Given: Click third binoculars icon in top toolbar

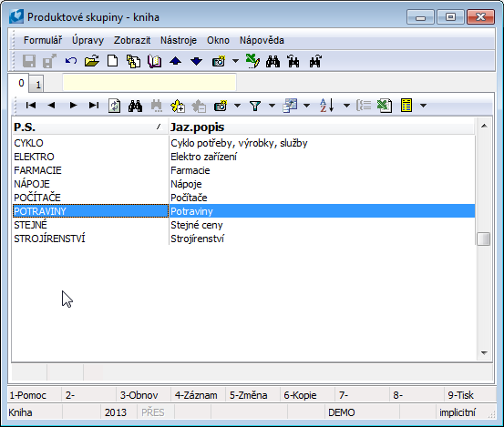Looking at the screenshot, I should 315,61.
